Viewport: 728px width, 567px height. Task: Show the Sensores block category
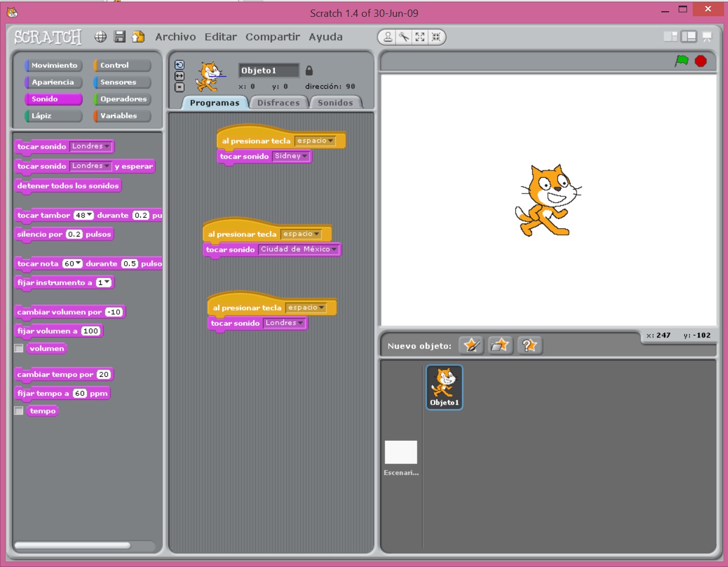(122, 82)
